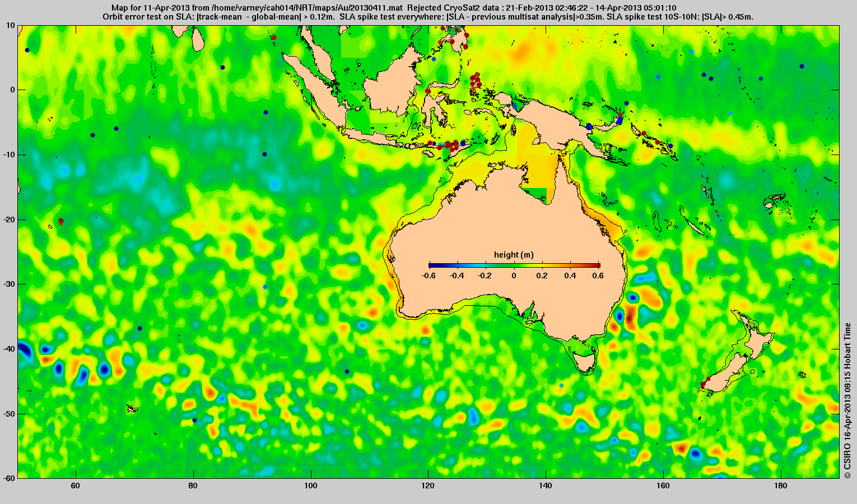
Task: Click the -0.6 colorbar tick label
Action: click(428, 276)
